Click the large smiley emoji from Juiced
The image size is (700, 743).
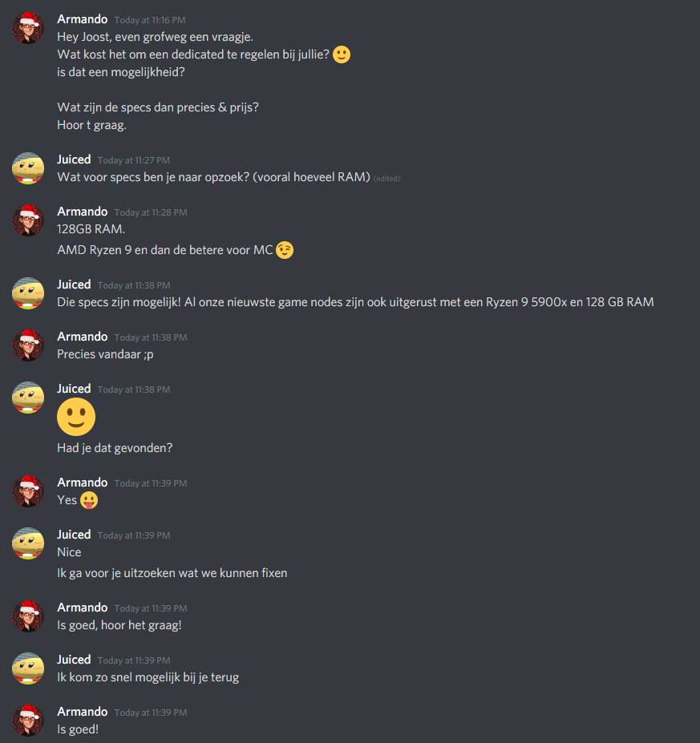pyautogui.click(x=76, y=417)
